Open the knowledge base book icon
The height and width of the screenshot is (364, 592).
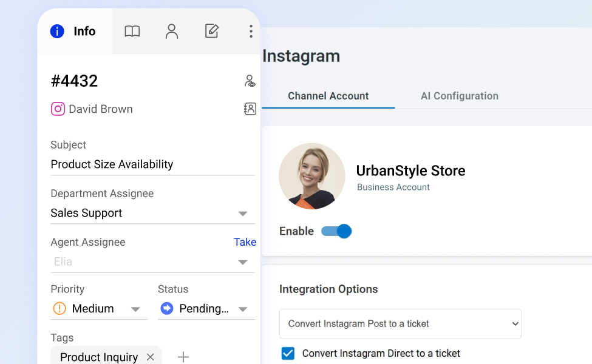click(132, 32)
